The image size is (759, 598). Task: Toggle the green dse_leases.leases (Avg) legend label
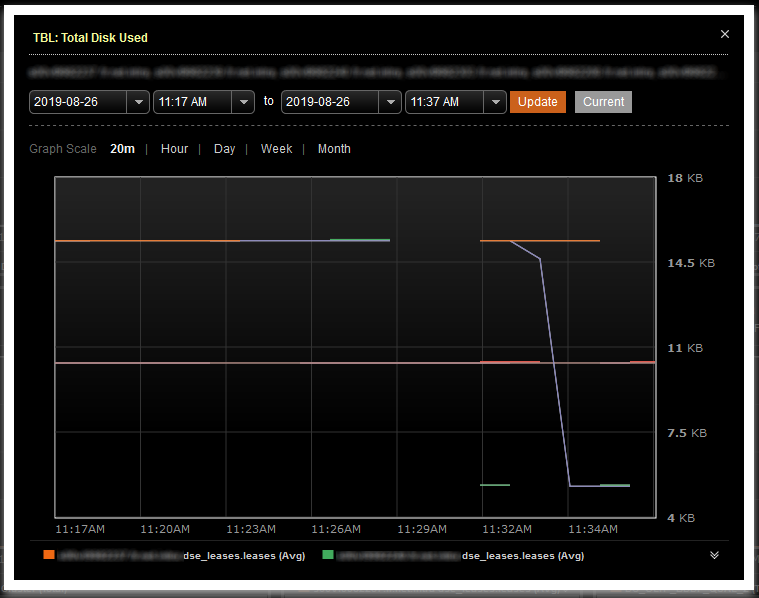tap(523, 555)
